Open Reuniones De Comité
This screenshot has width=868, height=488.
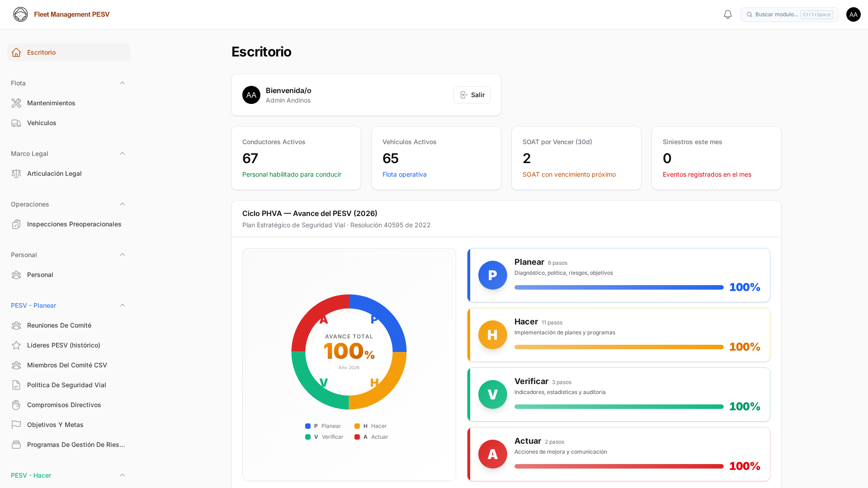coord(69,325)
